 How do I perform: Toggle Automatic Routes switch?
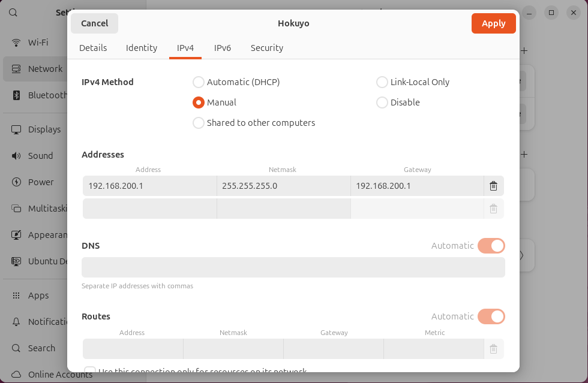pos(491,316)
